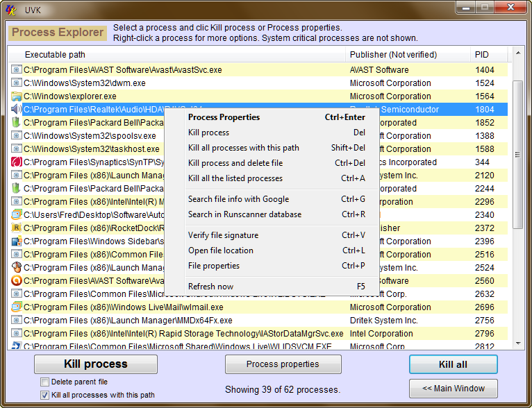Click the Dritek System Inc. cell for PID 2756
Viewport: 532px width, 408px height.
(x=384, y=321)
